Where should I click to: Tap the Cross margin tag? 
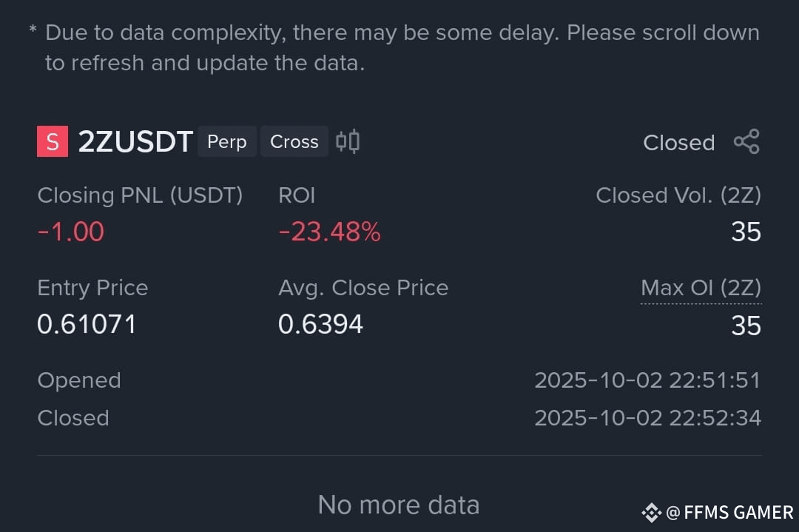(294, 141)
